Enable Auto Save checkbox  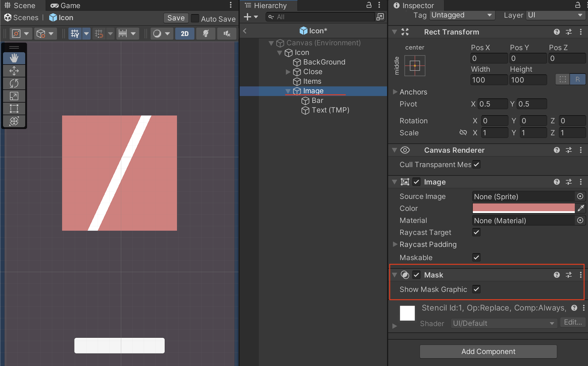pos(195,19)
